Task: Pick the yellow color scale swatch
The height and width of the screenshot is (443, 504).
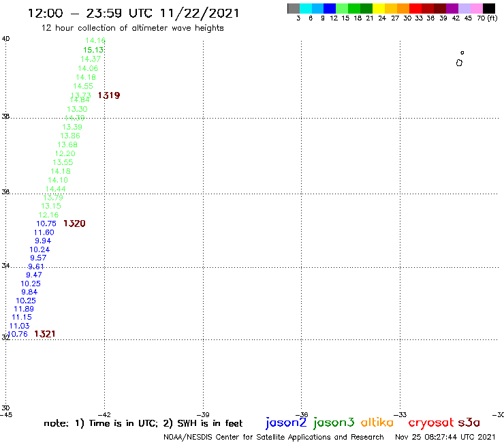Action: tap(379, 8)
